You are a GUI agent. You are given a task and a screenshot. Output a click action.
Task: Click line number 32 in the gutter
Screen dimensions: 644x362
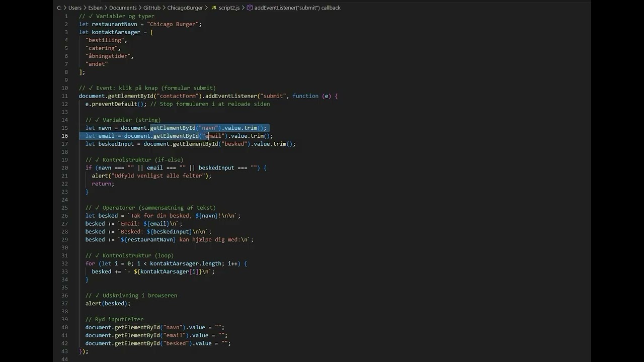click(x=64, y=263)
